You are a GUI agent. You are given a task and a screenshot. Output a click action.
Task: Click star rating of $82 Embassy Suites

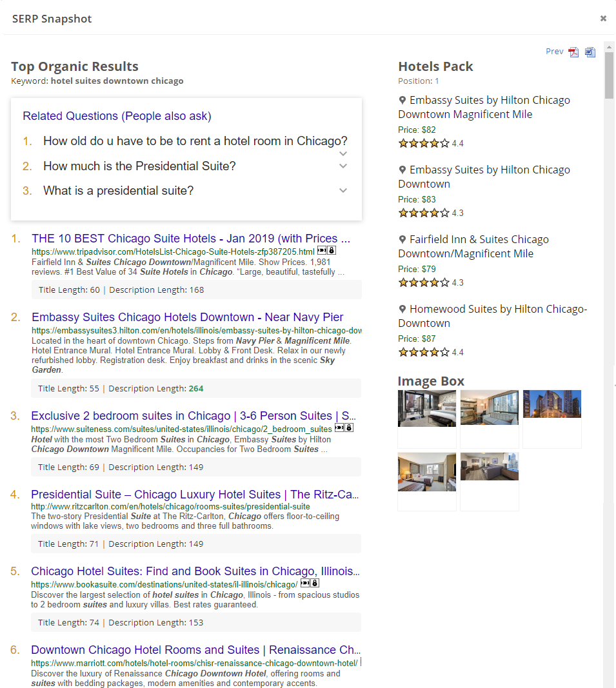[424, 144]
